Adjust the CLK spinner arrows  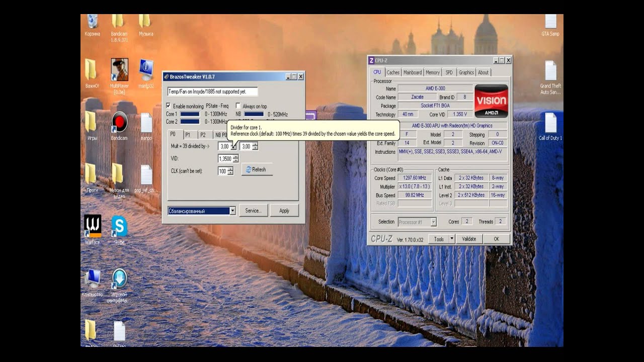(x=230, y=171)
